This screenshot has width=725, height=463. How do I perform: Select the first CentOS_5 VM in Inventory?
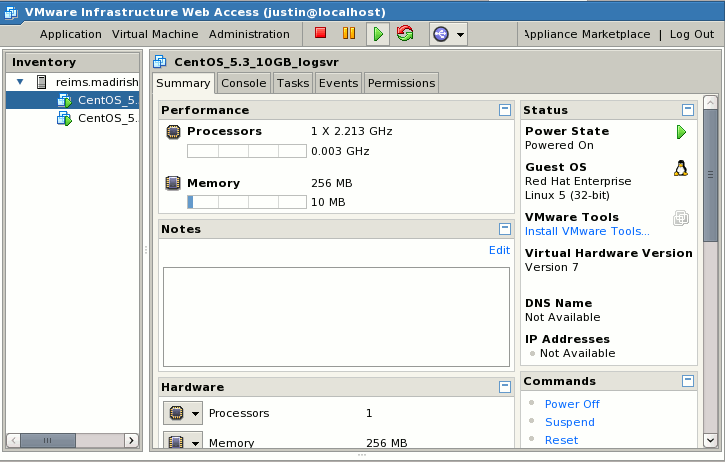pyautogui.click(x=73, y=100)
